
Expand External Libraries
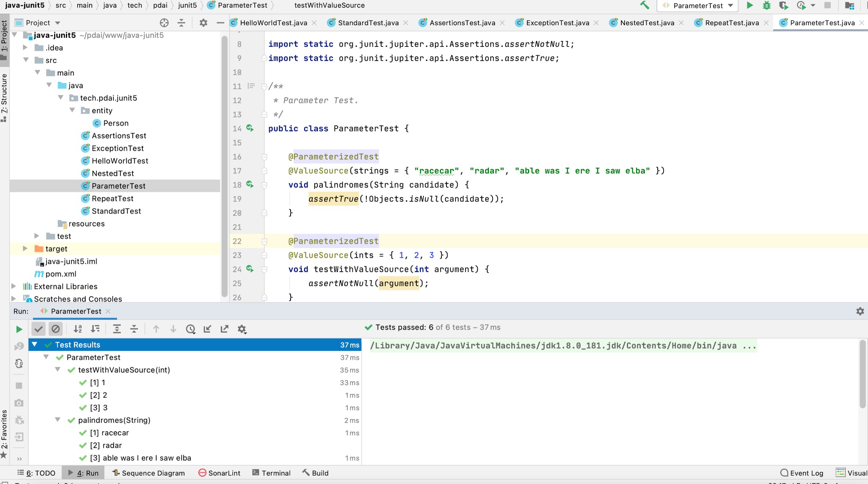(x=14, y=286)
